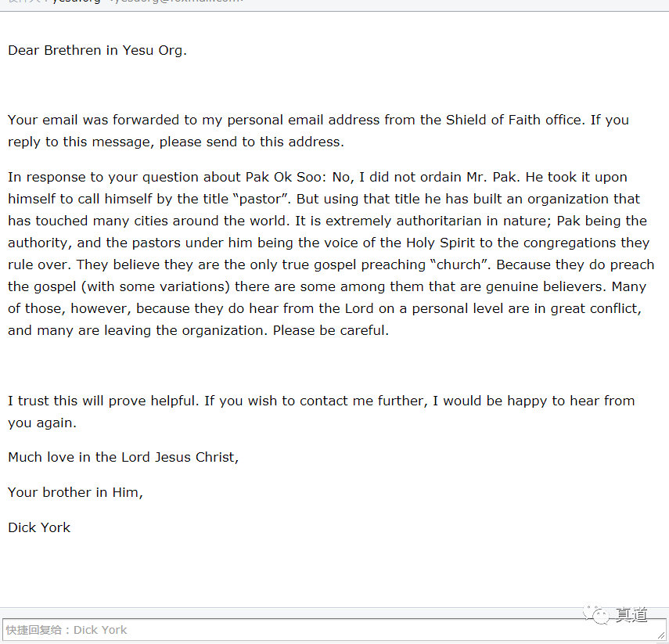
Task: Click the resize grip of reply box
Action: (x=662, y=635)
